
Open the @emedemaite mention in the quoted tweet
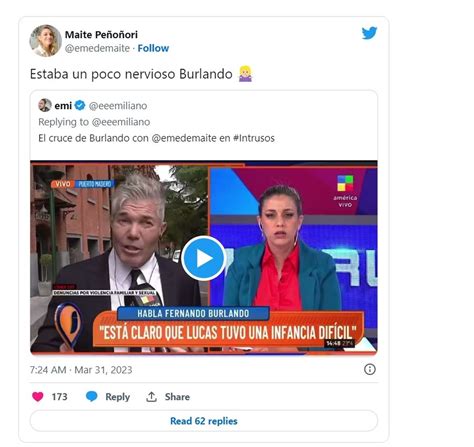tap(184, 138)
